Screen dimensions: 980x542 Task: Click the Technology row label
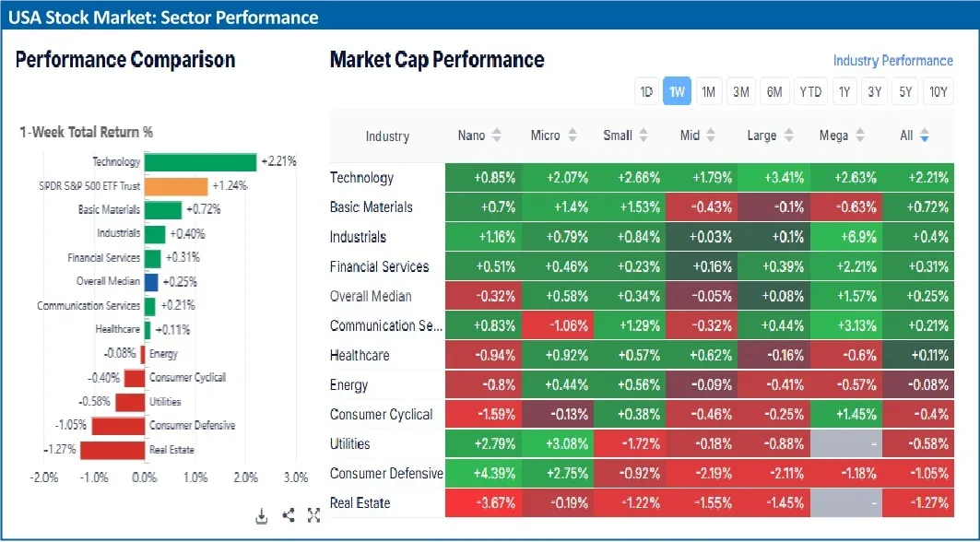pos(361,178)
